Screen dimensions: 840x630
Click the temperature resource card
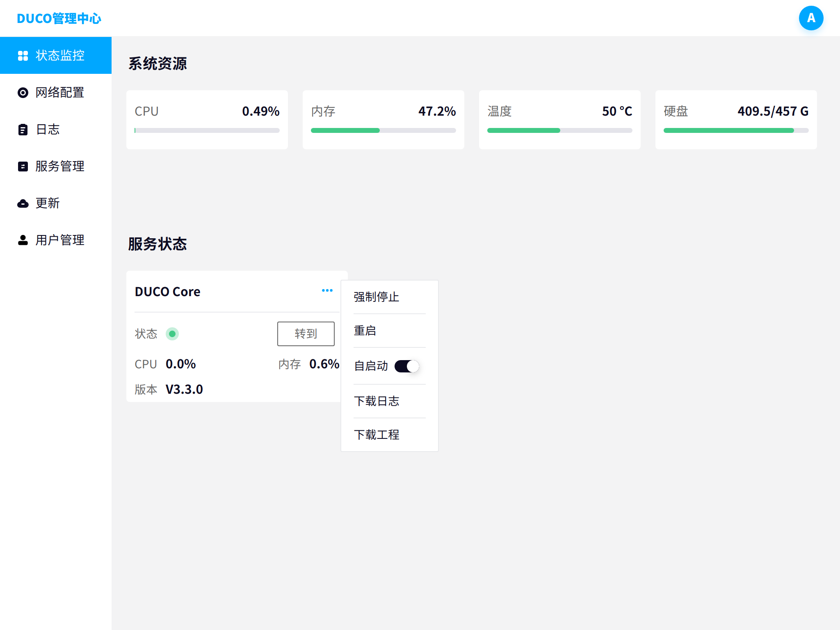[559, 119]
